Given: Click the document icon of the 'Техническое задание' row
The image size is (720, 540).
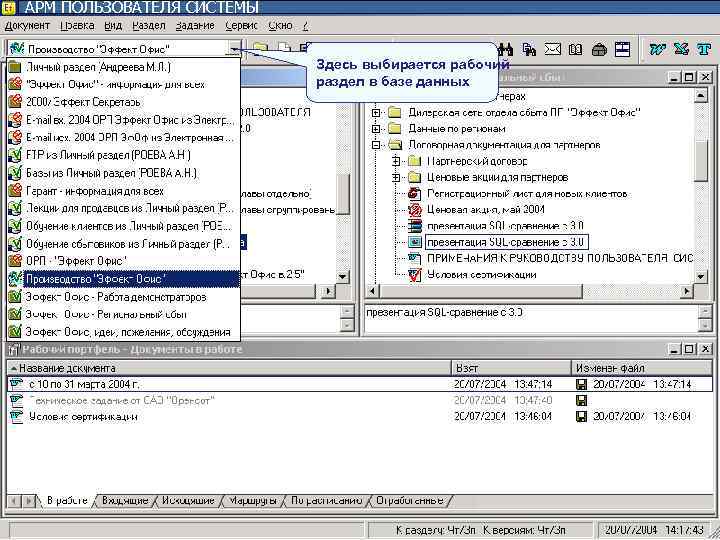Looking at the screenshot, I should pos(17,400).
